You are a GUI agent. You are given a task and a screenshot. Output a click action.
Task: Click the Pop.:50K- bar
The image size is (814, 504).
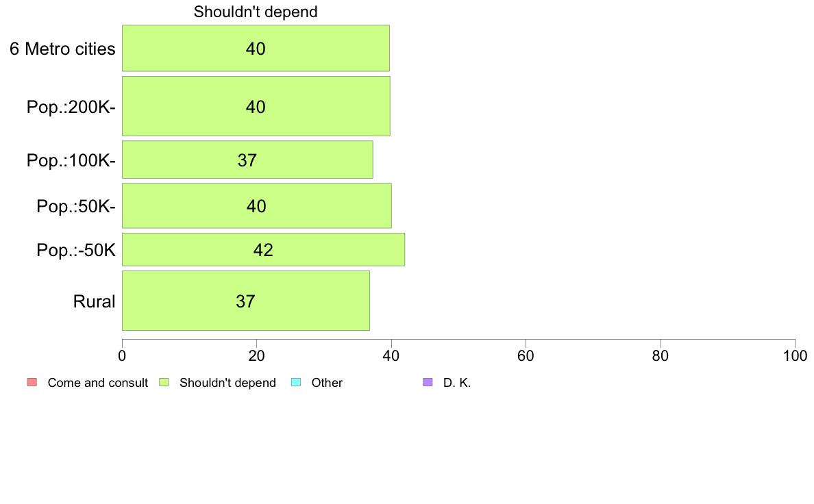[257, 205]
